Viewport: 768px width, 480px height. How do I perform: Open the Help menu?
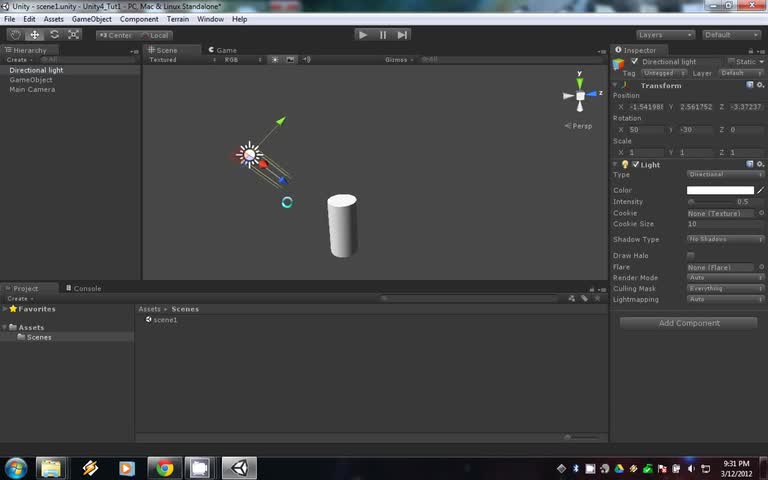pyautogui.click(x=240, y=19)
